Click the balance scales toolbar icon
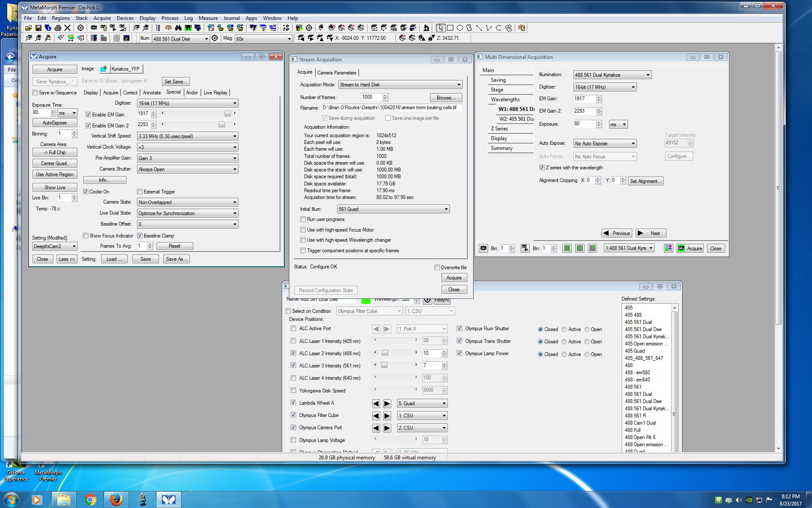 pos(168,28)
